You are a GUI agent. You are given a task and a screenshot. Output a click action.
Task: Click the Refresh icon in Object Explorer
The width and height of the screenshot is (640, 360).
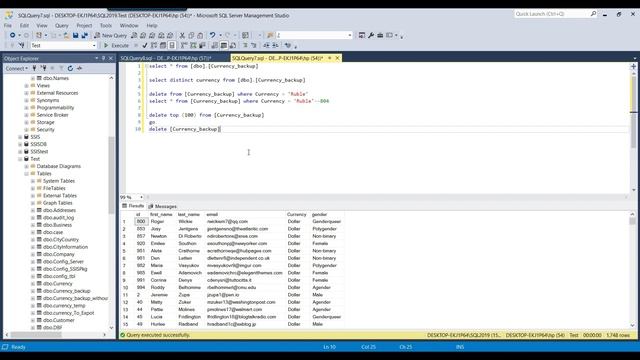tap(70, 68)
